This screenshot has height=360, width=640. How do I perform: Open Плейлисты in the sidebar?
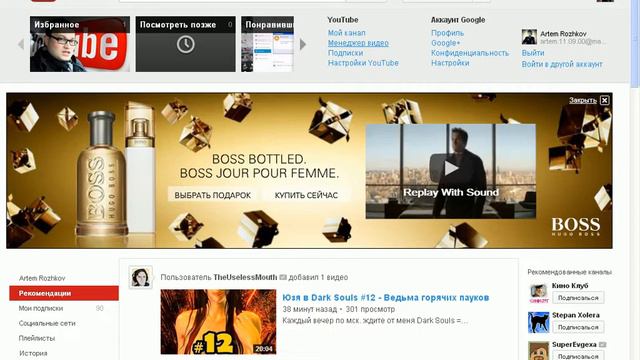pos(37,338)
